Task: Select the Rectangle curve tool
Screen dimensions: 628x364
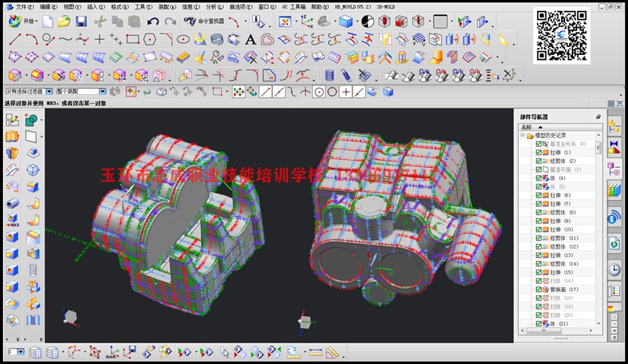Action: 133,39
